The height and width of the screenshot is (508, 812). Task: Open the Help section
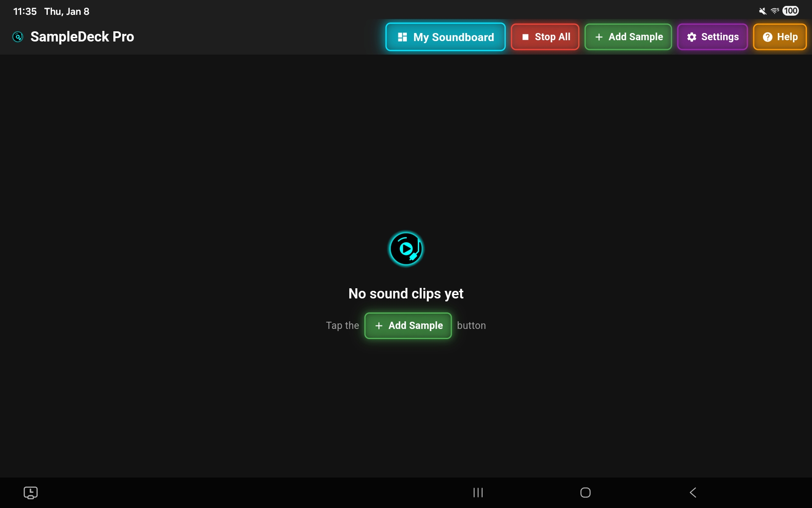pyautogui.click(x=779, y=37)
